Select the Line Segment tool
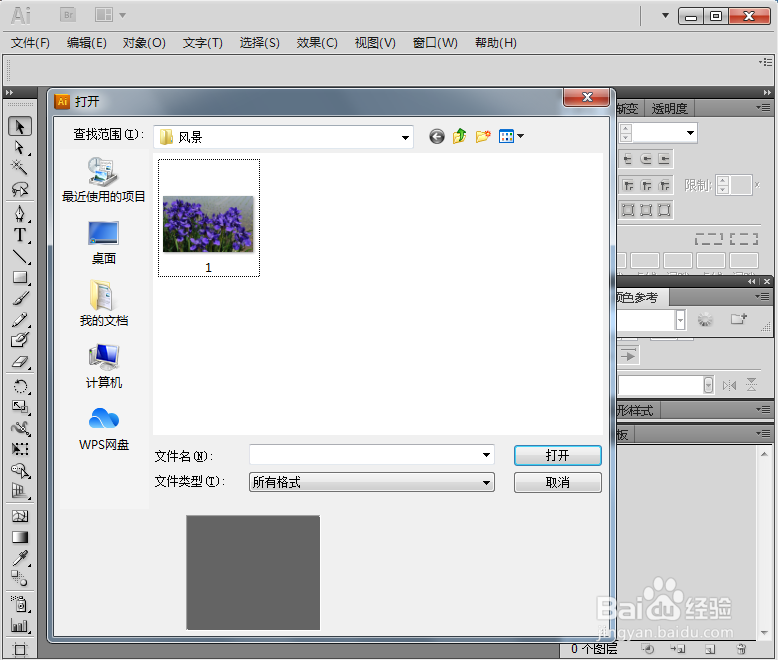 click(20, 256)
